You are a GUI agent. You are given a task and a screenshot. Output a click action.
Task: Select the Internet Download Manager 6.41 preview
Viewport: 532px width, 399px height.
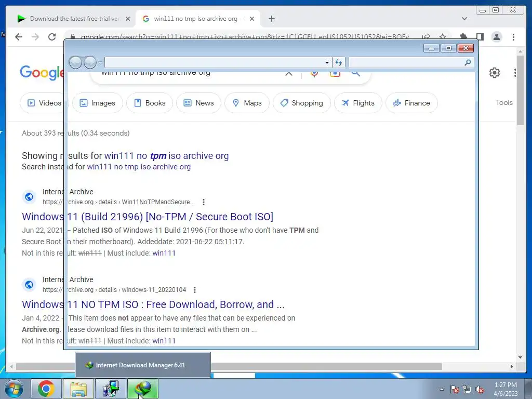(143, 365)
